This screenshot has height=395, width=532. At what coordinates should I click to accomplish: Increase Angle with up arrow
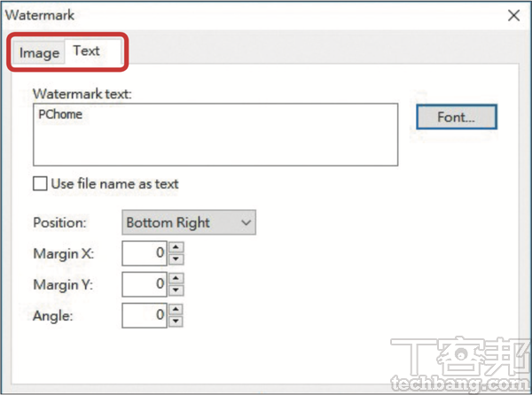point(176,309)
